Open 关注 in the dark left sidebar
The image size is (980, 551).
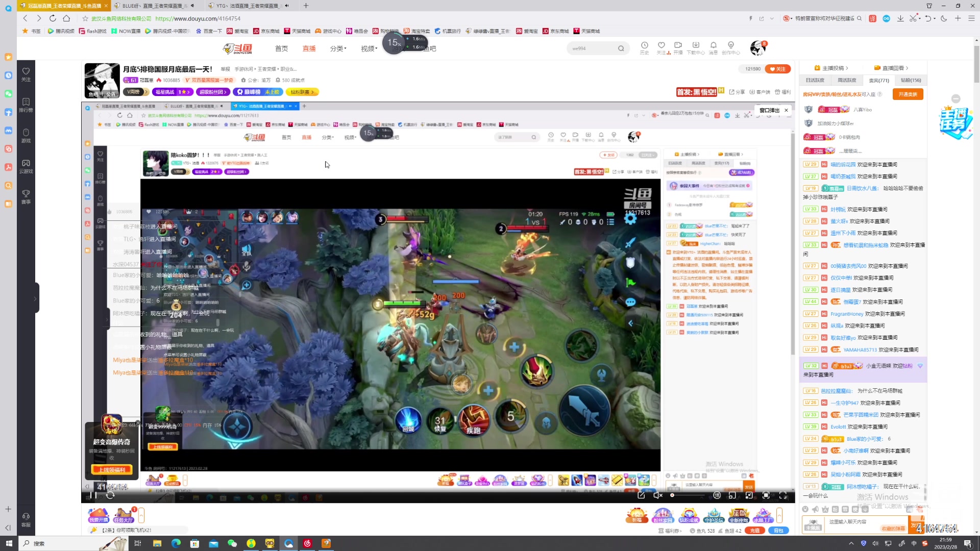[26, 74]
